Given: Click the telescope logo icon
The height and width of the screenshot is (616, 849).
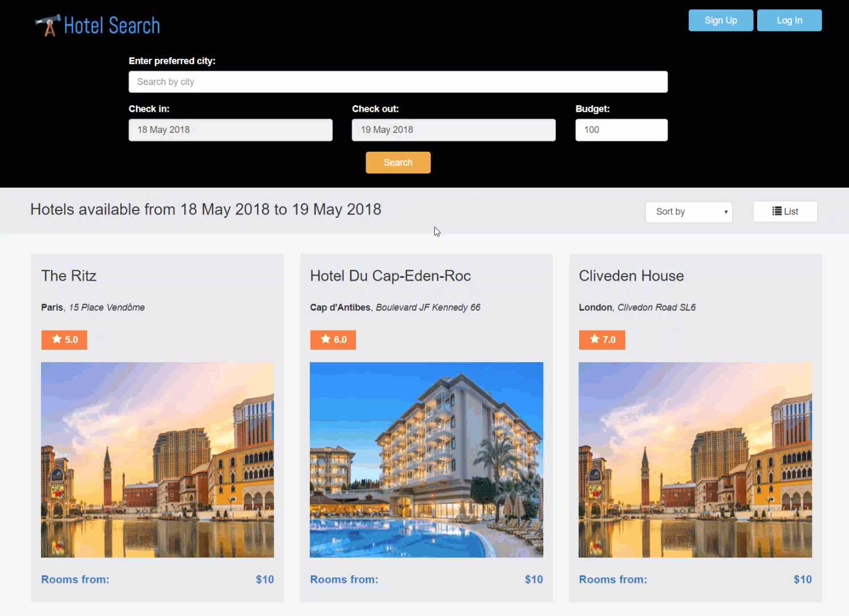Looking at the screenshot, I should [48, 26].
